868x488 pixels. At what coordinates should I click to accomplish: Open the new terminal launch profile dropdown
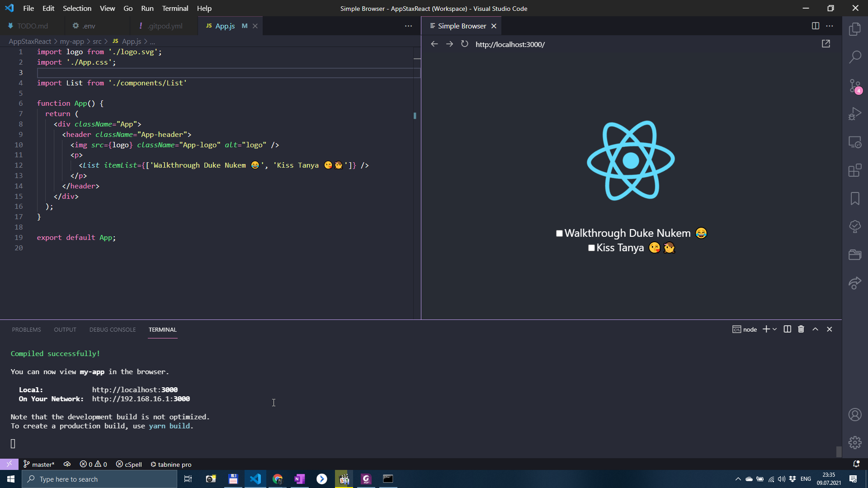point(775,329)
